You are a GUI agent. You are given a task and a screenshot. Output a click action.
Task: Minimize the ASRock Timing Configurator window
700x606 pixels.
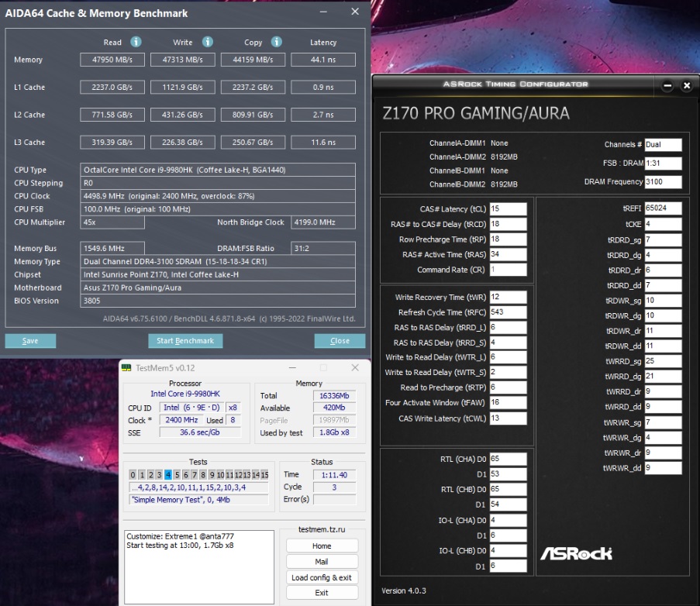click(x=667, y=85)
